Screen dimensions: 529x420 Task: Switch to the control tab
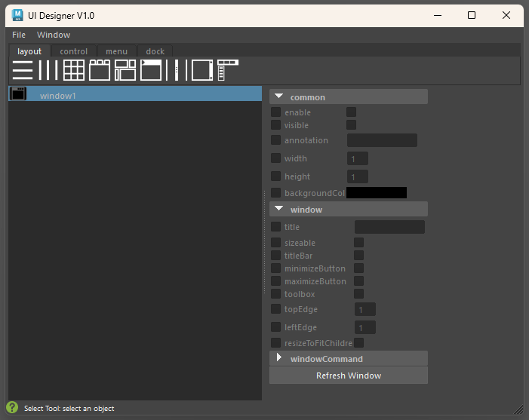click(x=74, y=51)
